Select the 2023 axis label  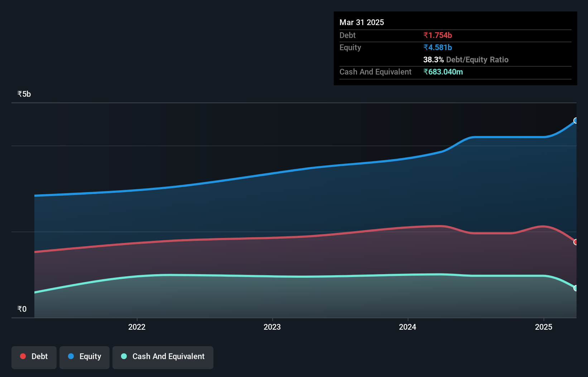273,327
